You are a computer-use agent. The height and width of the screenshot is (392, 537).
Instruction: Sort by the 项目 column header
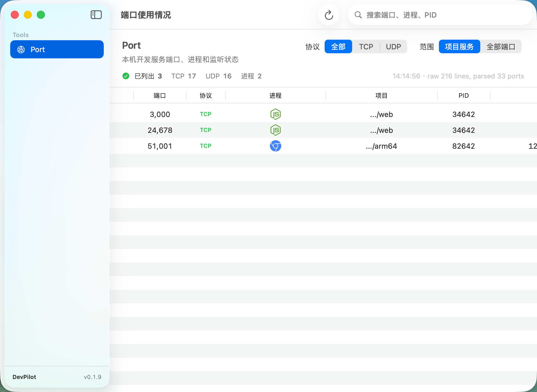381,95
